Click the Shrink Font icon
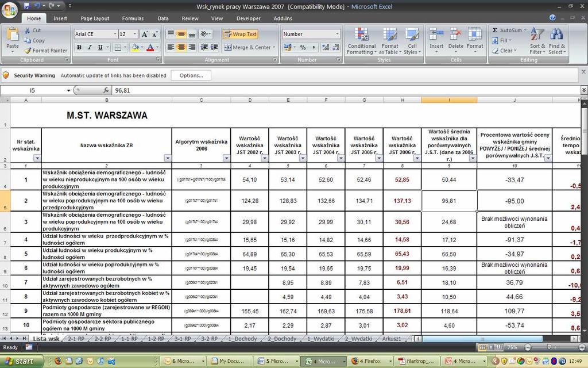588x368 pixels. point(155,34)
